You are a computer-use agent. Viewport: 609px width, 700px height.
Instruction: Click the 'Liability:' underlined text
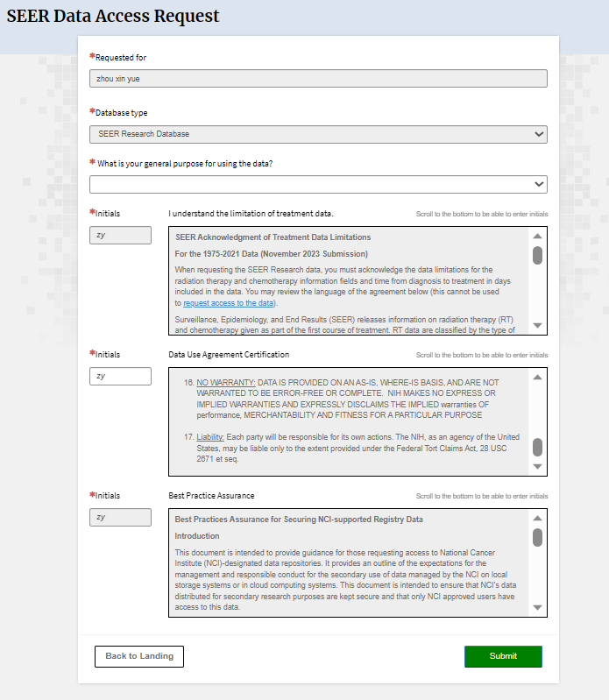click(x=210, y=437)
